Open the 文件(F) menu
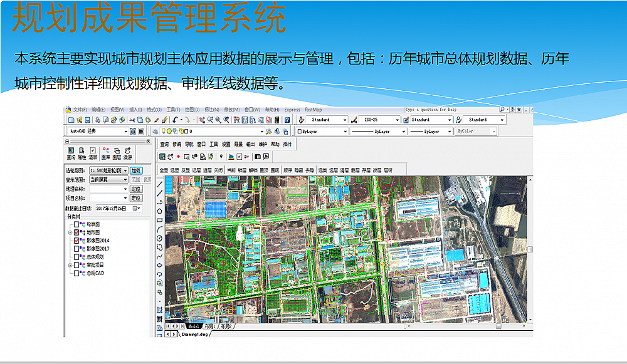The height and width of the screenshot is (364, 627). (80, 110)
